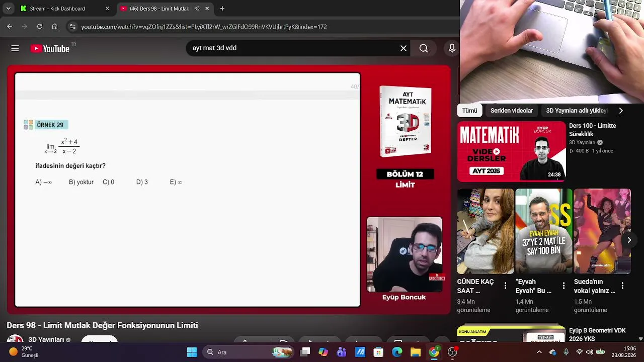644x362 pixels.
Task: Play the GÜNDE KAÇ SAAT short
Action: coord(486,231)
